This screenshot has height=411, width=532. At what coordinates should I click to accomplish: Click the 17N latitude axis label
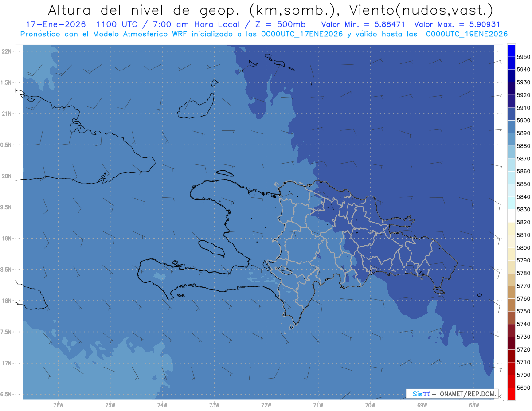7,363
